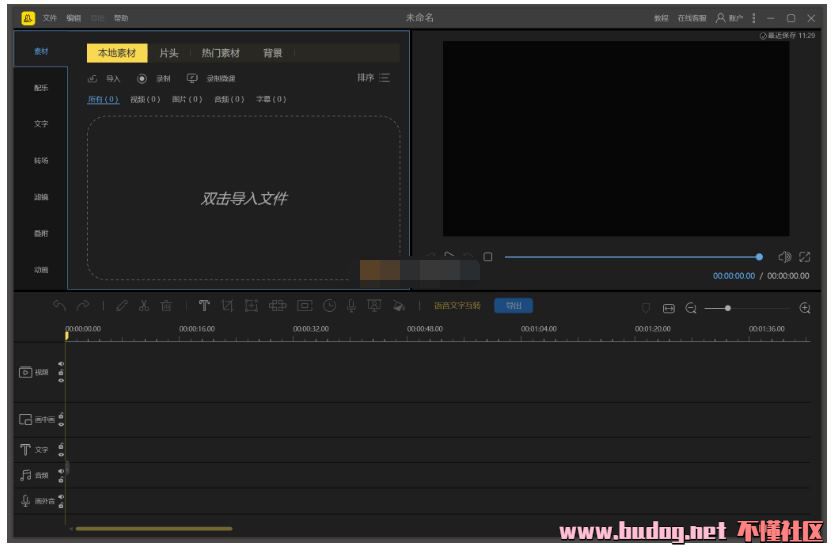
Task: Click the paint bucket icon in toolbar
Action: [399, 306]
